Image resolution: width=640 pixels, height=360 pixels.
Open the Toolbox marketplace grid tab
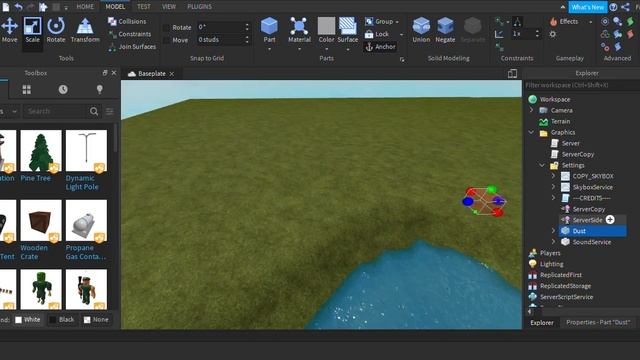click(27, 89)
